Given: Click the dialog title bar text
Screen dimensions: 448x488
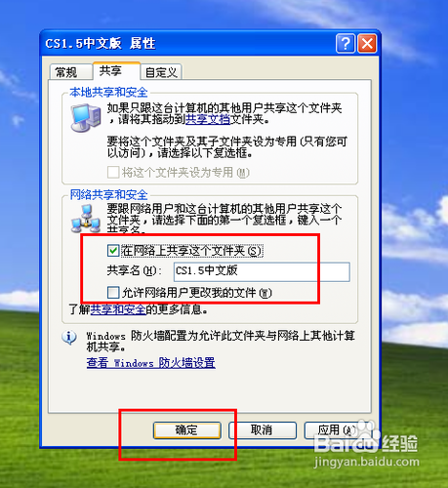Looking at the screenshot, I should [101, 43].
